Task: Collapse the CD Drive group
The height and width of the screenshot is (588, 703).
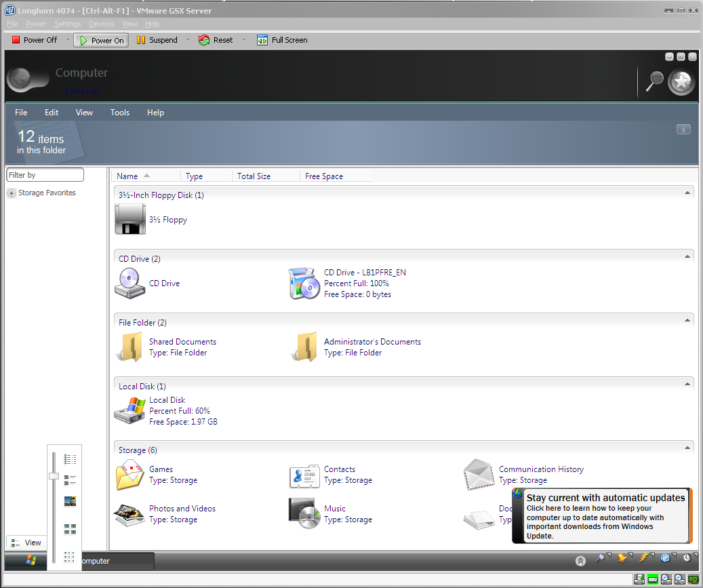Action: pos(687,257)
